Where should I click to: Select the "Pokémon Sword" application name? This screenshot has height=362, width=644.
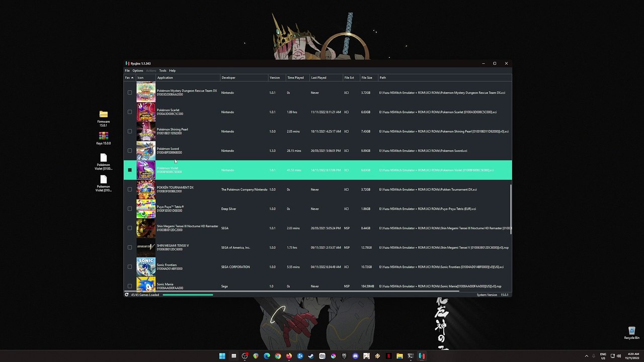coord(168,149)
